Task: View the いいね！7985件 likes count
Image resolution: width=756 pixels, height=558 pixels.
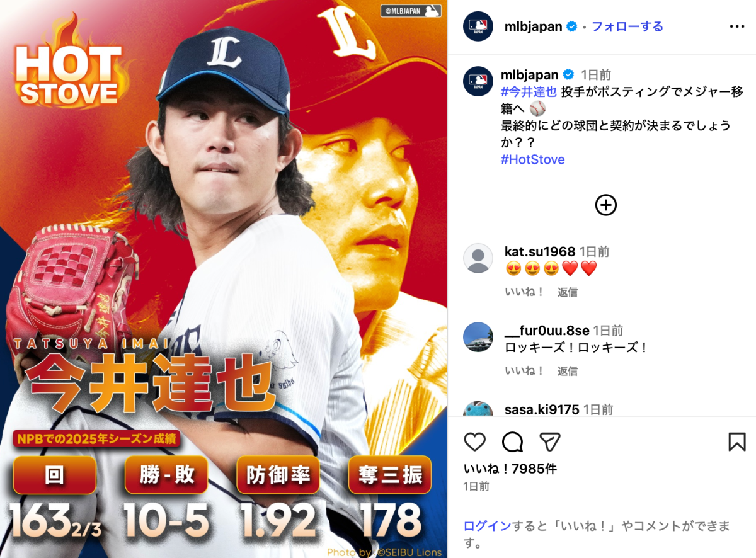Action: point(510,469)
